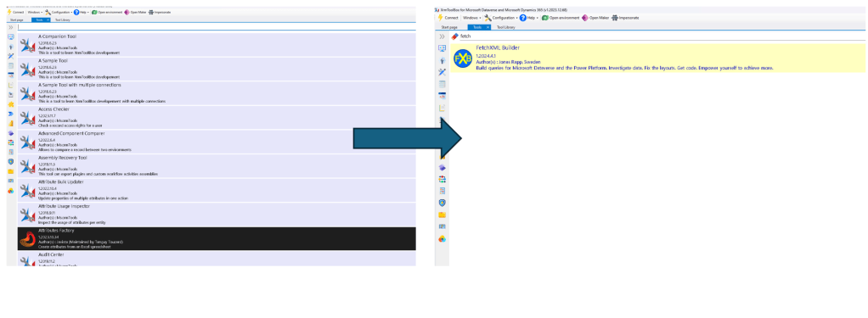Click the wrench icon beside A Companion Tool
The height and width of the screenshot is (318, 868).
27,45
